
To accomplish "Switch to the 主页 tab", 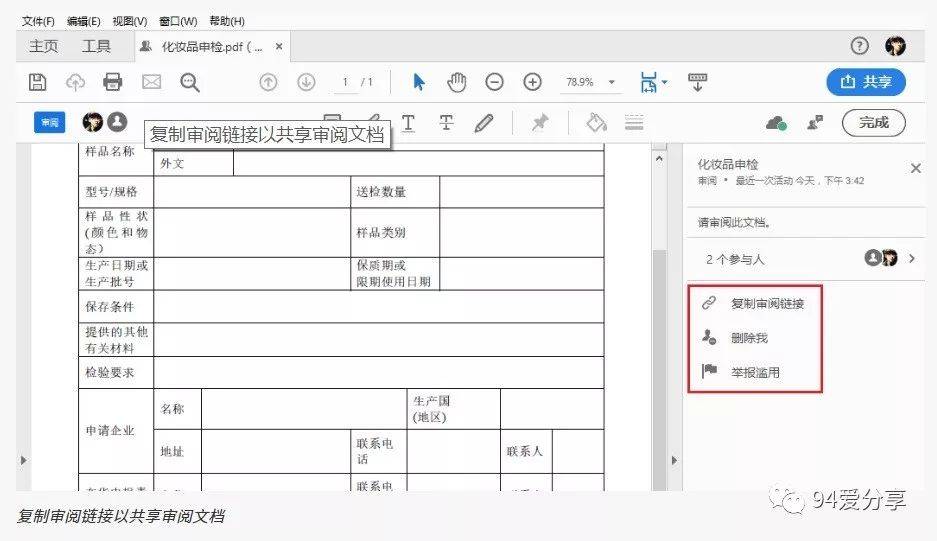I will point(44,47).
